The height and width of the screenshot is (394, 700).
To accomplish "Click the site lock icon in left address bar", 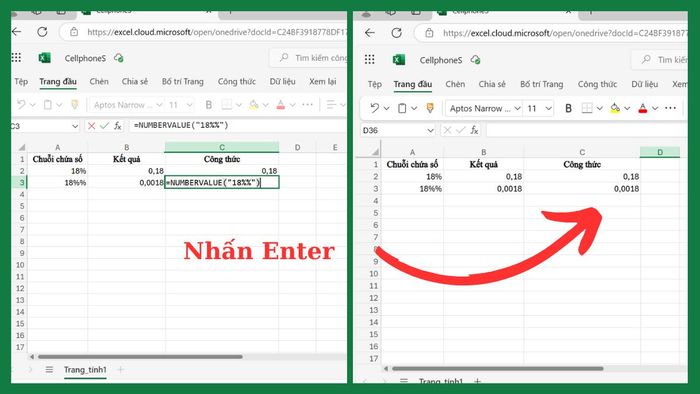I will click(x=74, y=32).
